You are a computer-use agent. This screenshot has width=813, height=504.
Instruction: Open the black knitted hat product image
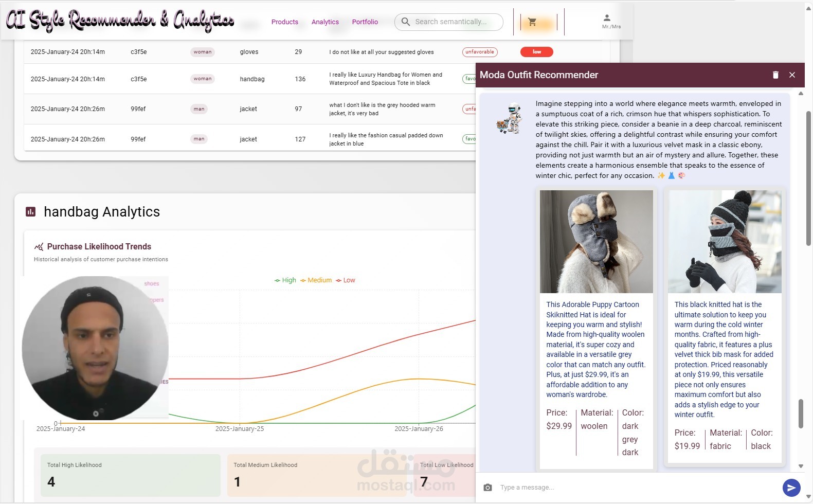[725, 242]
